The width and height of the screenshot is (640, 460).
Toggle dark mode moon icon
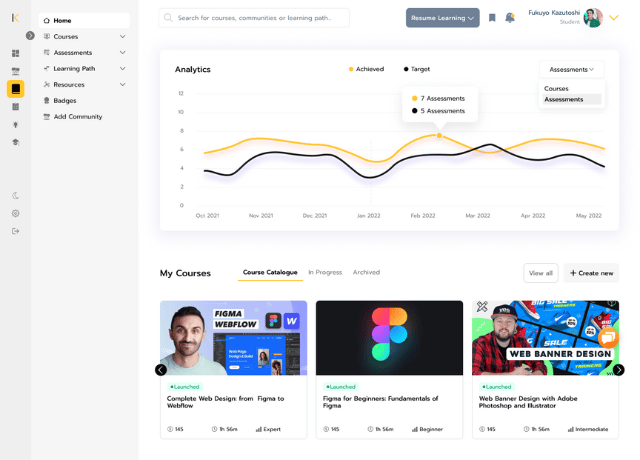coord(16,196)
